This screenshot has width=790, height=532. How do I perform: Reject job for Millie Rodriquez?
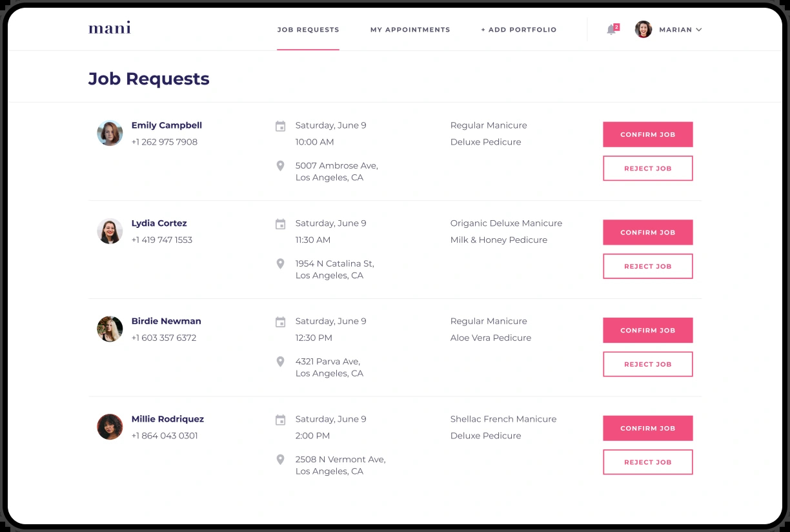coord(648,462)
